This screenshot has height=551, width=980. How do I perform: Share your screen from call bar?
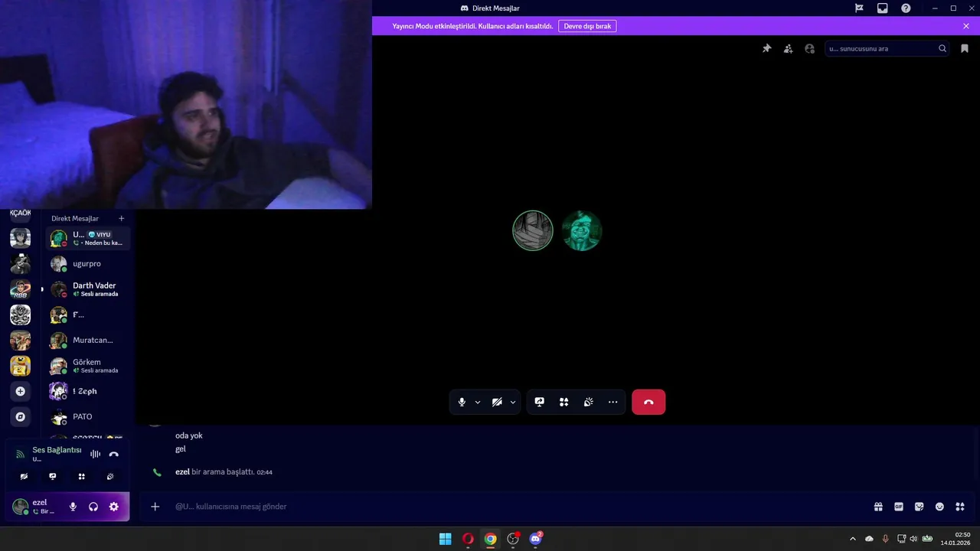pyautogui.click(x=539, y=402)
